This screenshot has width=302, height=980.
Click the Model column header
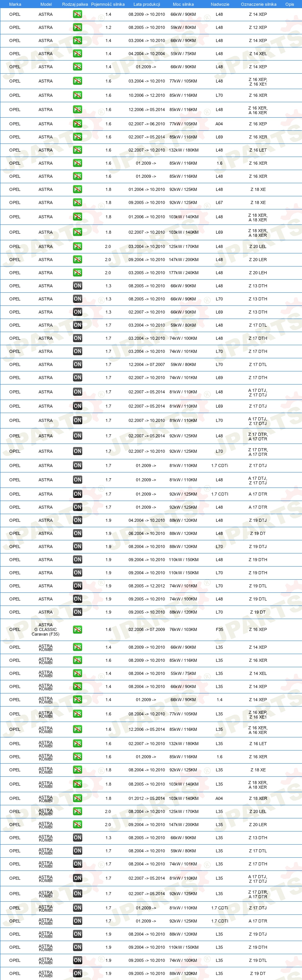[46, 4]
